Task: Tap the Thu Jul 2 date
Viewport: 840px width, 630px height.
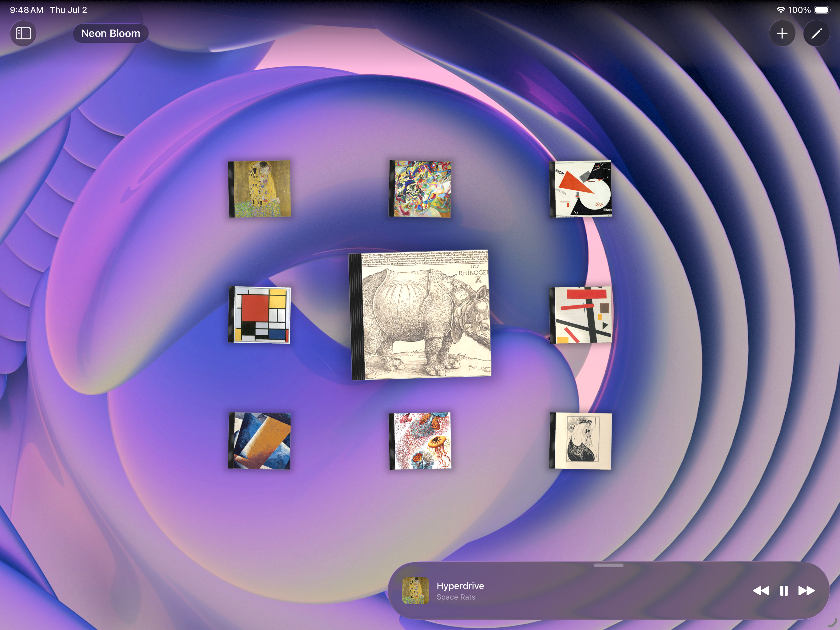Action: tap(68, 10)
